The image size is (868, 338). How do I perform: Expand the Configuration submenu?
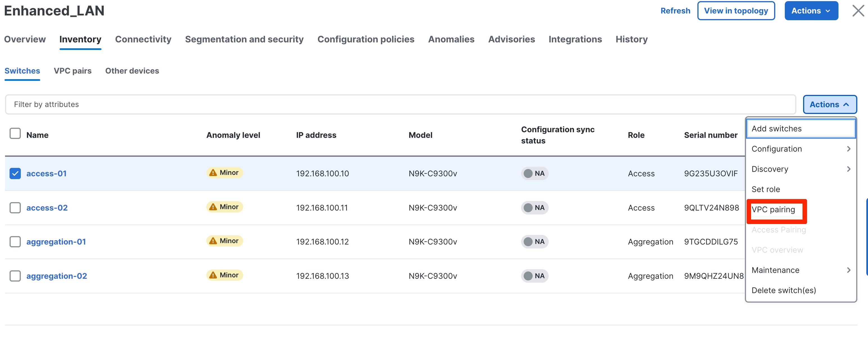pyautogui.click(x=801, y=149)
